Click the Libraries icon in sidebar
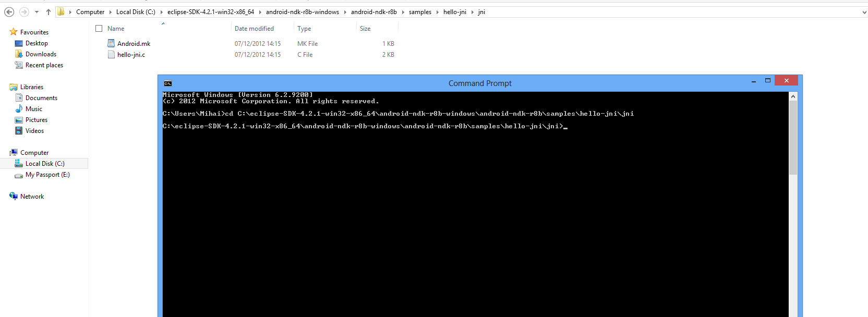 14,87
